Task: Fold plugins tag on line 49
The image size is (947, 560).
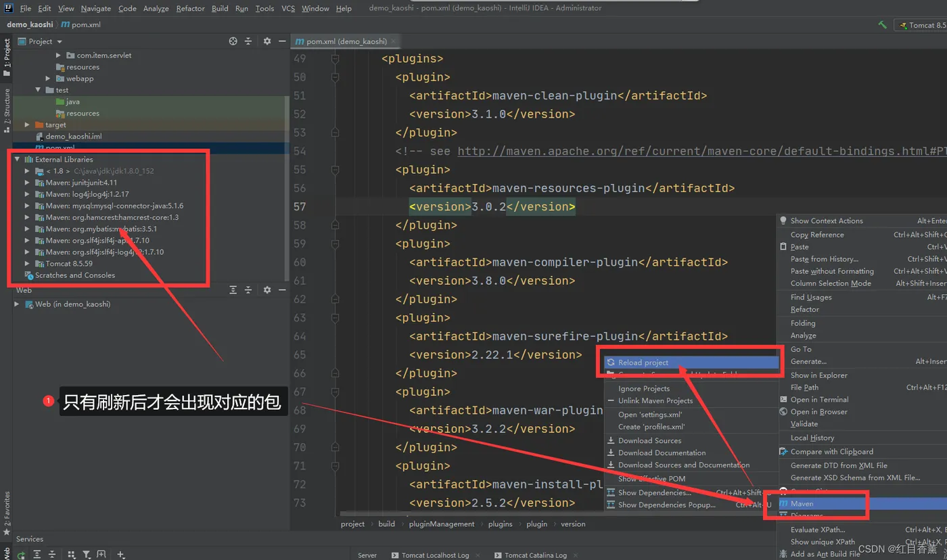Action: coord(335,59)
